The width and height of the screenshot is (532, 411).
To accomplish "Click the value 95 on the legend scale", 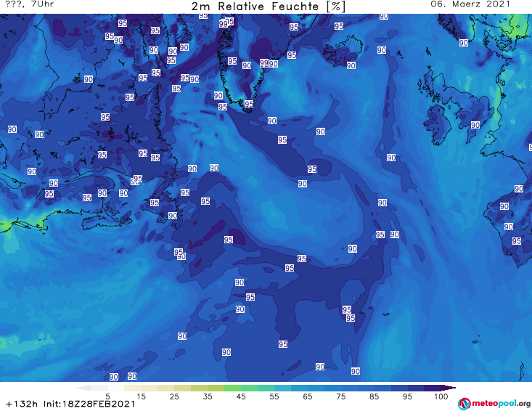I will [x=407, y=396].
